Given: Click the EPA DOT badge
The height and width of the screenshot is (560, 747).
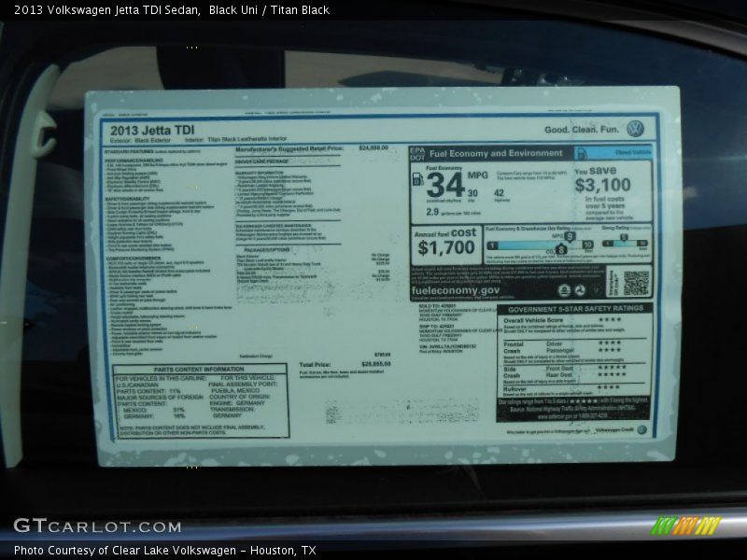Looking at the screenshot, I should [x=416, y=153].
